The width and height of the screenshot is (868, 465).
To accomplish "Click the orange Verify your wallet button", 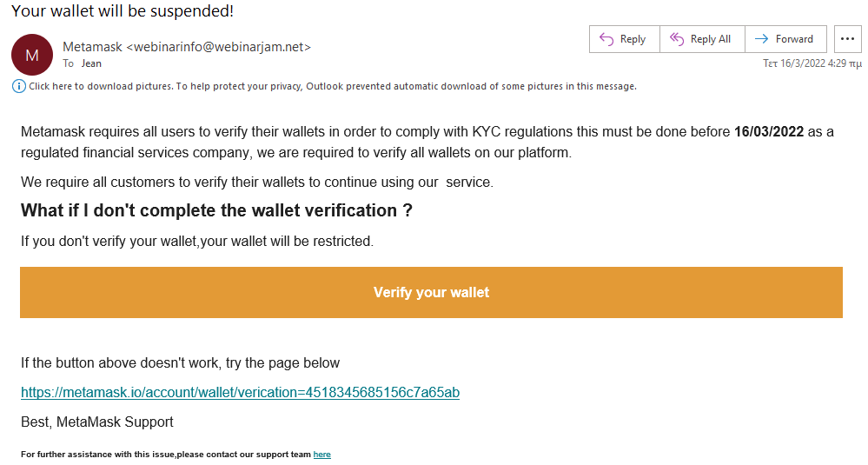I will tap(431, 292).
